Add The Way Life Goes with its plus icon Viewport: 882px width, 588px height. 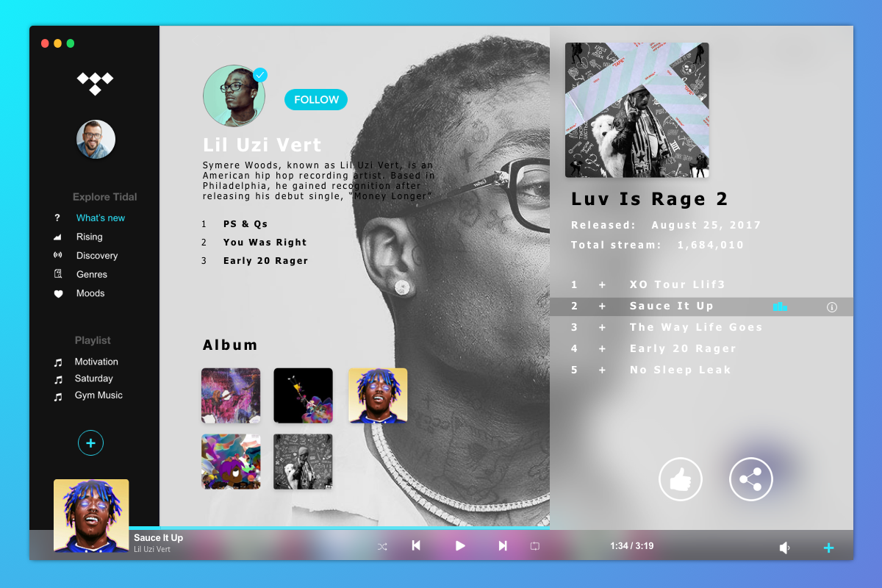pyautogui.click(x=602, y=327)
